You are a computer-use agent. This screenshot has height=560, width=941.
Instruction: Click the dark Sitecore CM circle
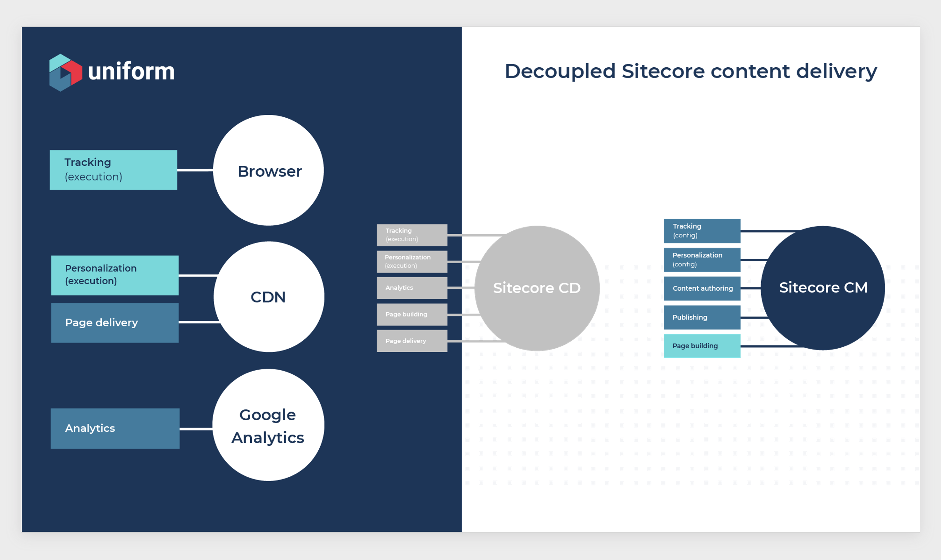(823, 288)
